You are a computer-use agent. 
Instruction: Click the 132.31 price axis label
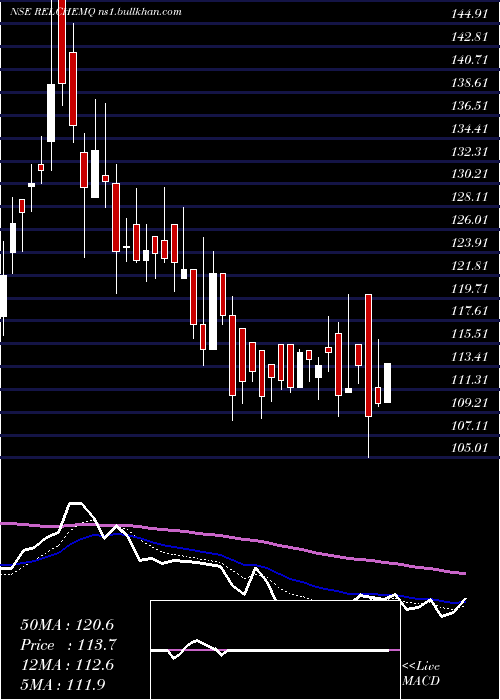(x=469, y=151)
